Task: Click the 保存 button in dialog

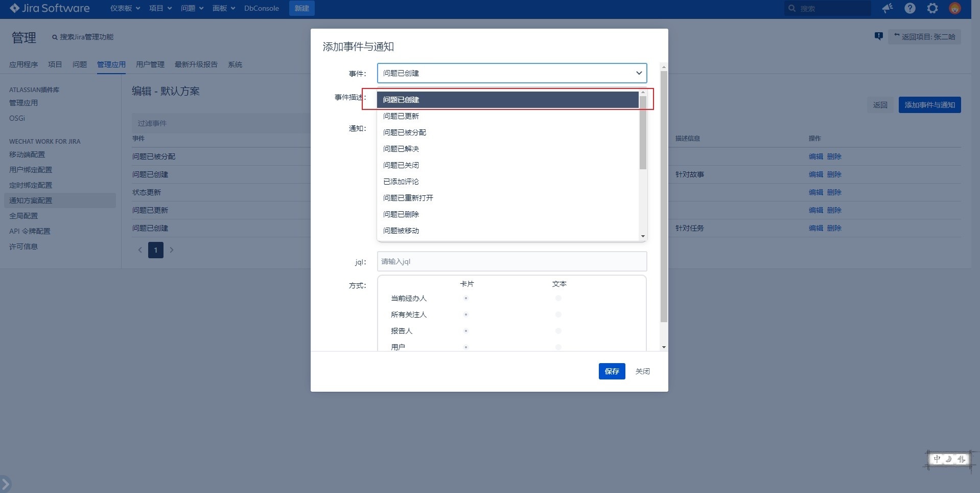Action: [612, 371]
